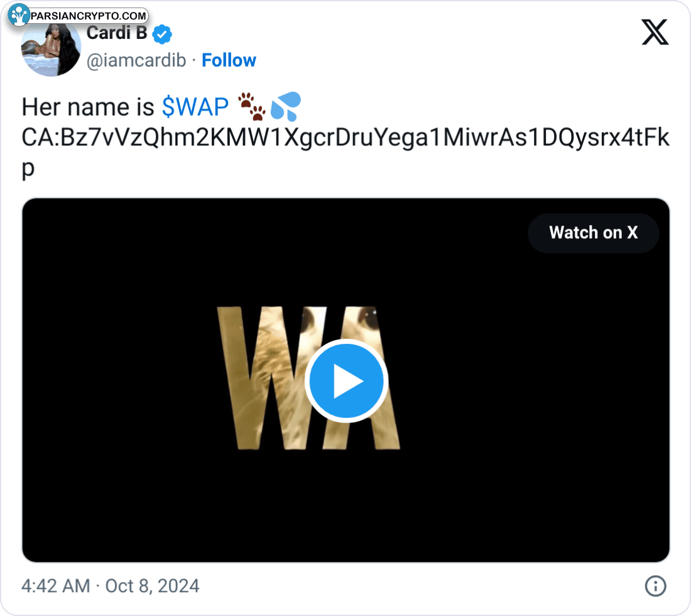Click the X logo icon

(x=655, y=32)
